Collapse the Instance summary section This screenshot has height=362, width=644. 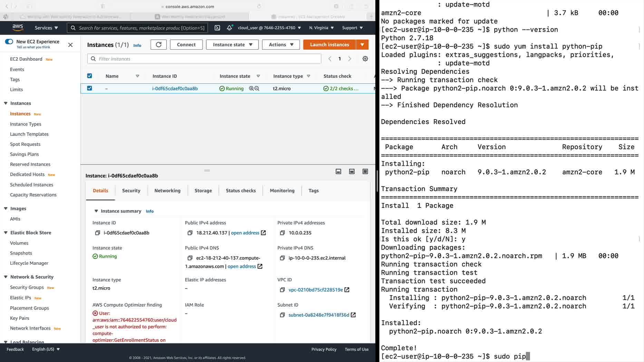(96, 211)
